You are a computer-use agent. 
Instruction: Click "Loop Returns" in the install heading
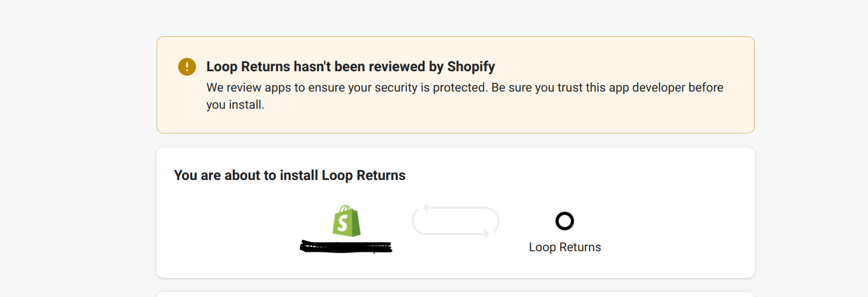pyautogui.click(x=364, y=175)
